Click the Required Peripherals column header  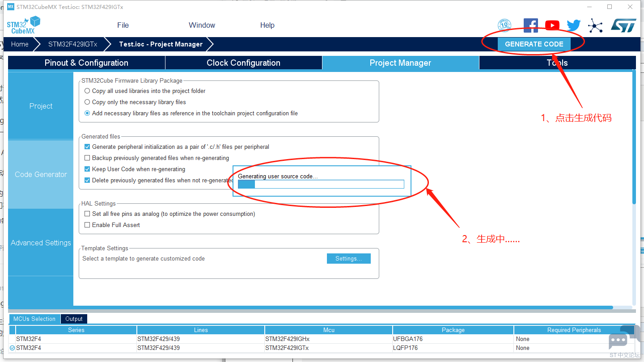coord(574,330)
